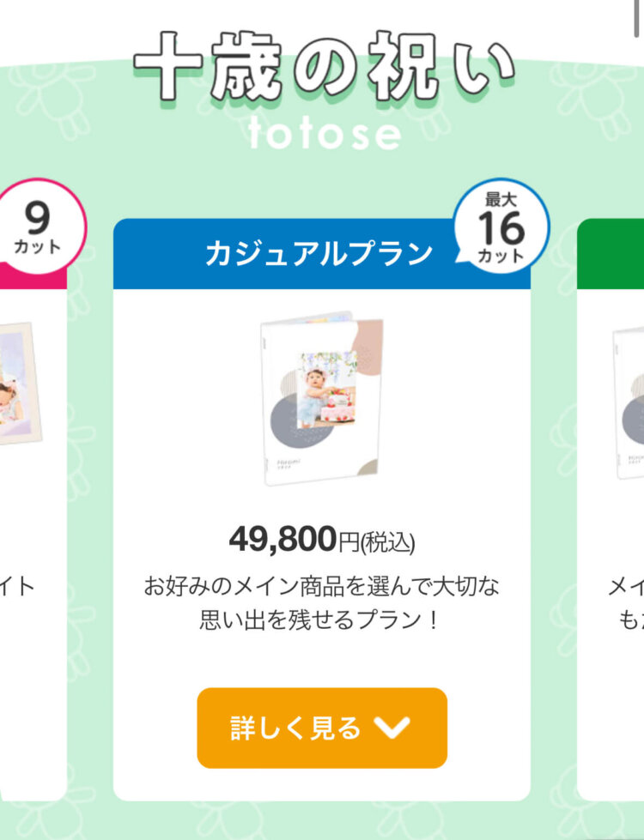Tap the 最大16カット circular badge
The width and height of the screenshot is (644, 840).
501,227
